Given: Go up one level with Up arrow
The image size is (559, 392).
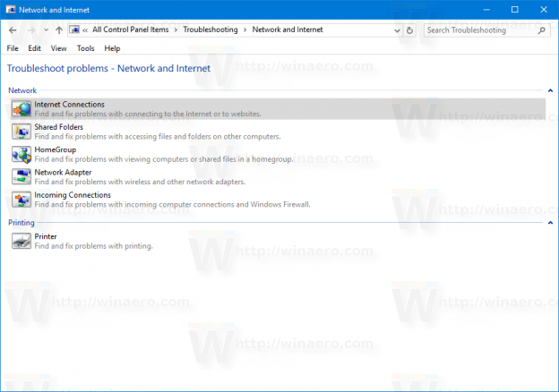Looking at the screenshot, I should tap(59, 30).
